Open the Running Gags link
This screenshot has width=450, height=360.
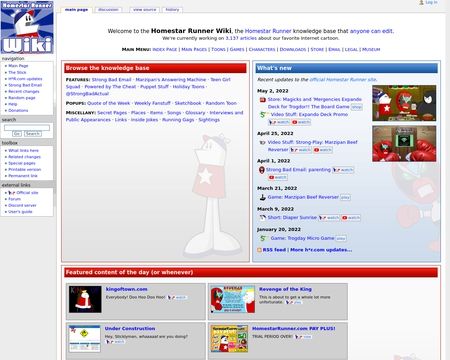coord(178,120)
